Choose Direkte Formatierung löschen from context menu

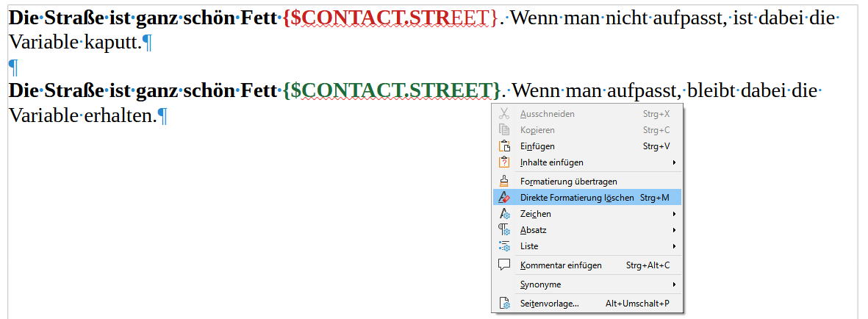point(577,198)
